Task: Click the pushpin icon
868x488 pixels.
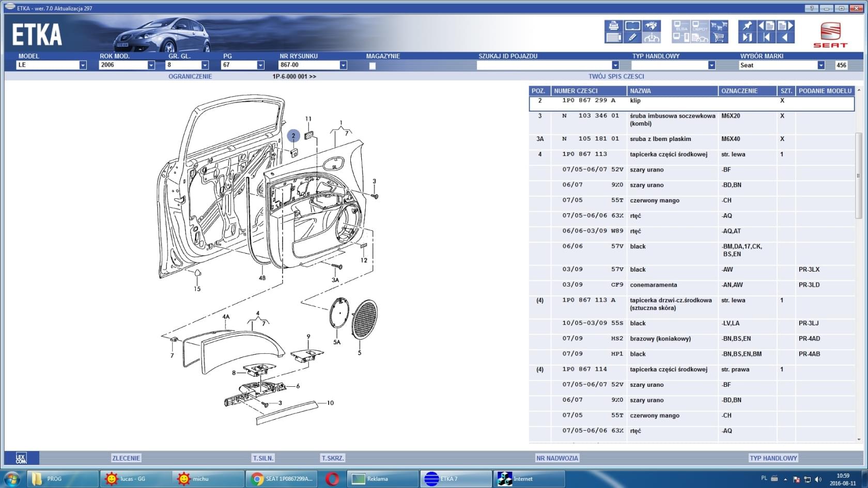Action: (x=747, y=26)
